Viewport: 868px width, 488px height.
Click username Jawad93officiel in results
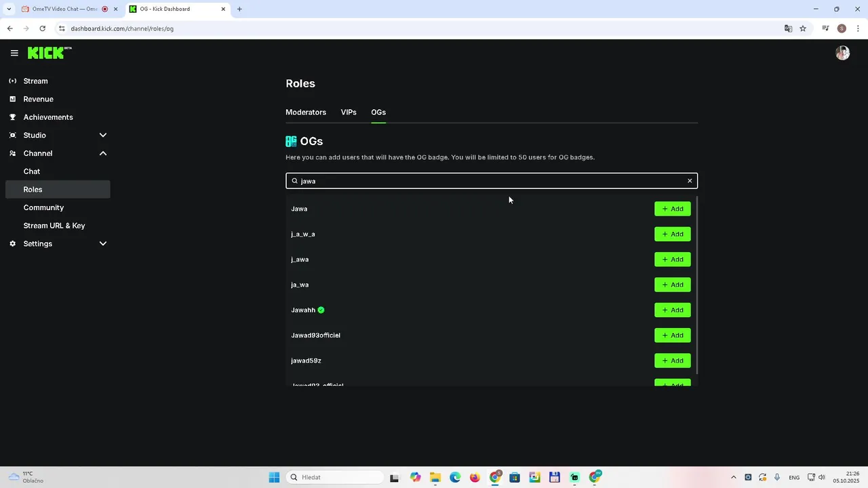click(315, 335)
